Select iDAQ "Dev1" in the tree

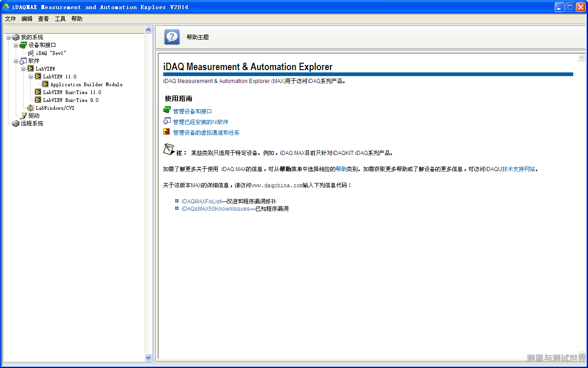coord(51,53)
